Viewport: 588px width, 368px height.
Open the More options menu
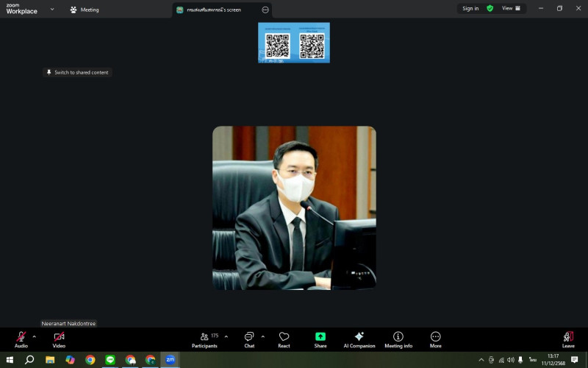(436, 339)
